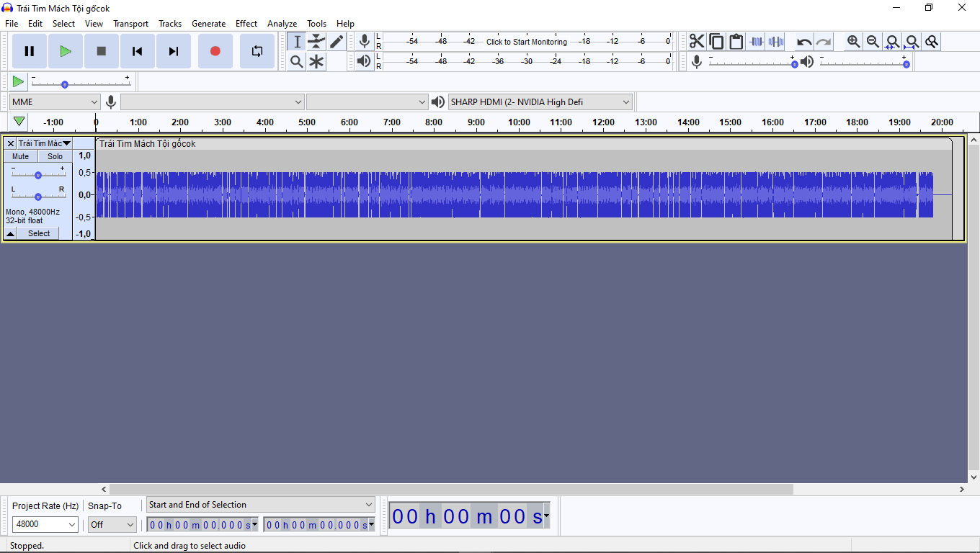
Task: Choose the Multi-tool asterisk icon
Action: point(316,62)
